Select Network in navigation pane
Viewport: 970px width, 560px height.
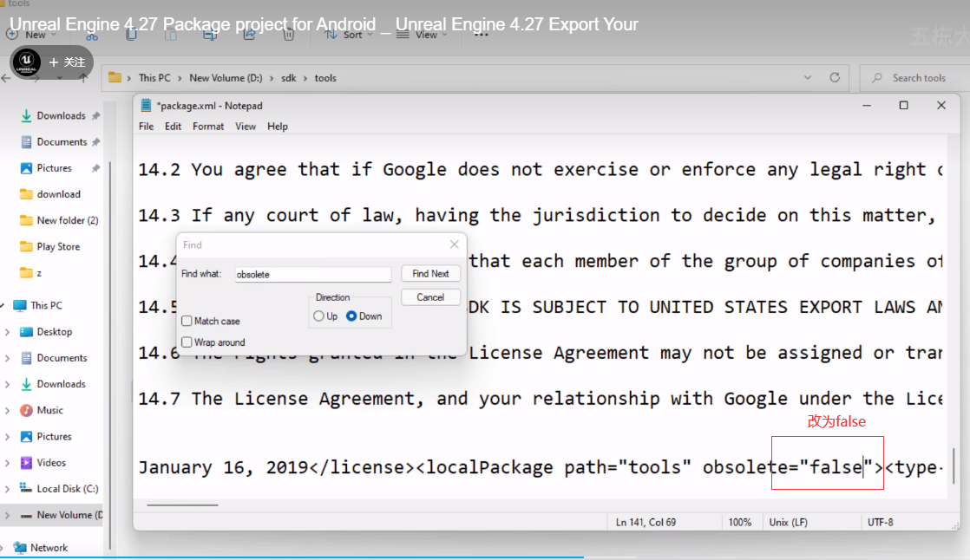[x=41, y=548]
